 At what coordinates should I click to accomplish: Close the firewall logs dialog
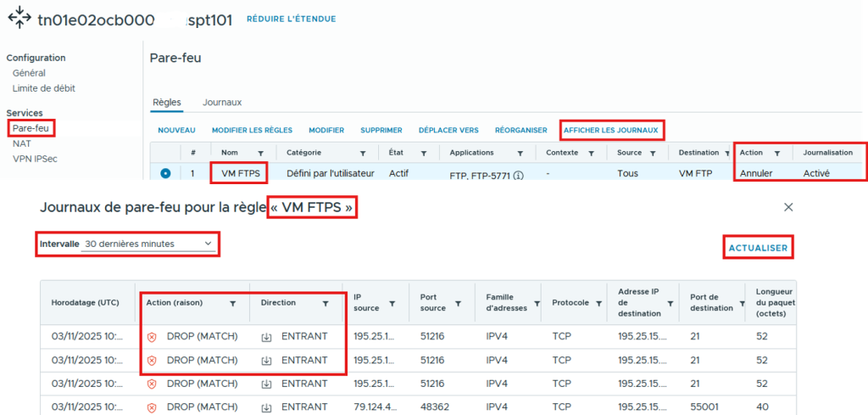tap(788, 207)
